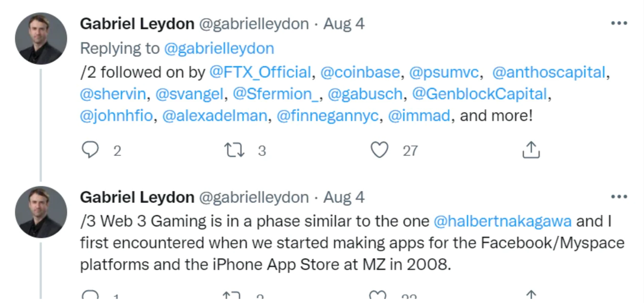Image resolution: width=644 pixels, height=303 pixels.
Task: Open the first tweet's Aug 4 timestamp
Action: (344, 24)
